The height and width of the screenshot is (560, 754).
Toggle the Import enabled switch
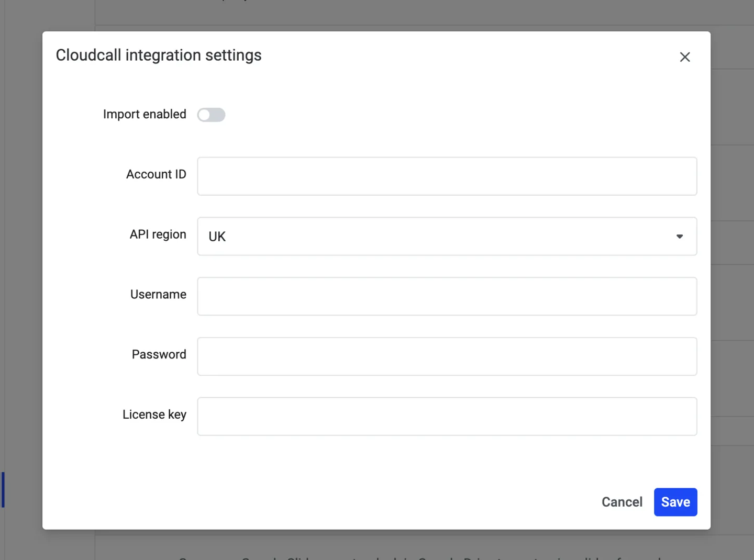(x=211, y=115)
